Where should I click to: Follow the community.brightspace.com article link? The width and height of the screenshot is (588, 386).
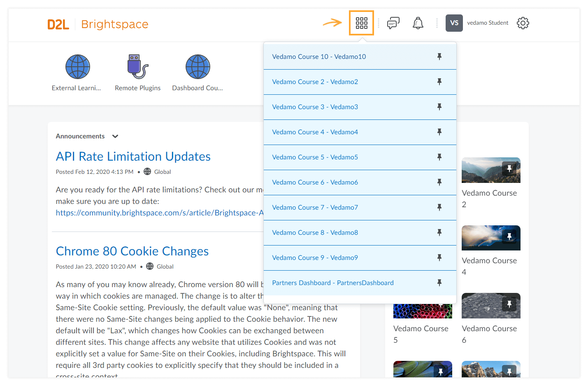point(160,213)
